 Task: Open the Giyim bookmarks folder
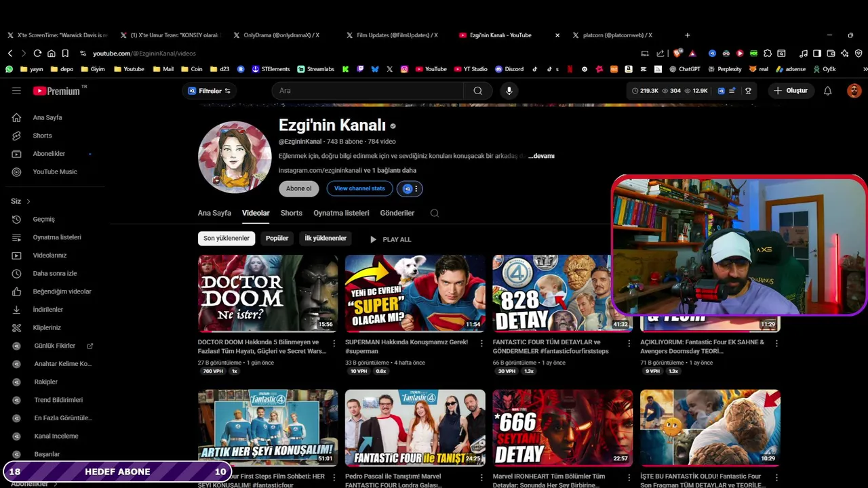point(92,69)
